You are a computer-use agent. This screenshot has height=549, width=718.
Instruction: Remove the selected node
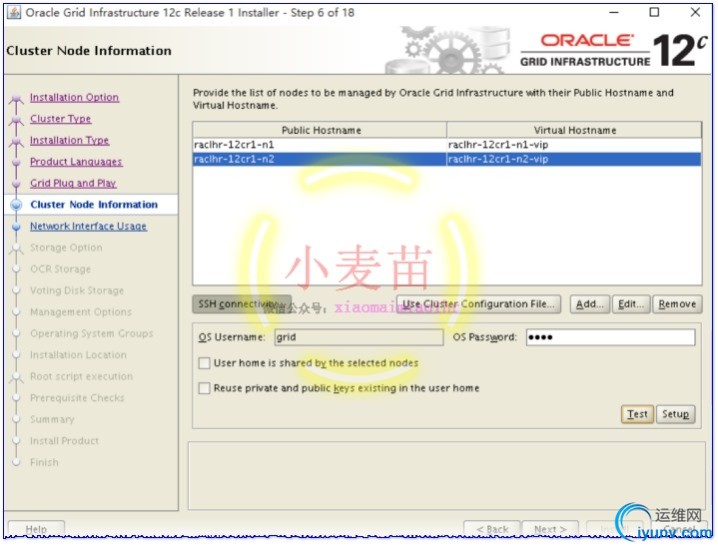point(677,304)
